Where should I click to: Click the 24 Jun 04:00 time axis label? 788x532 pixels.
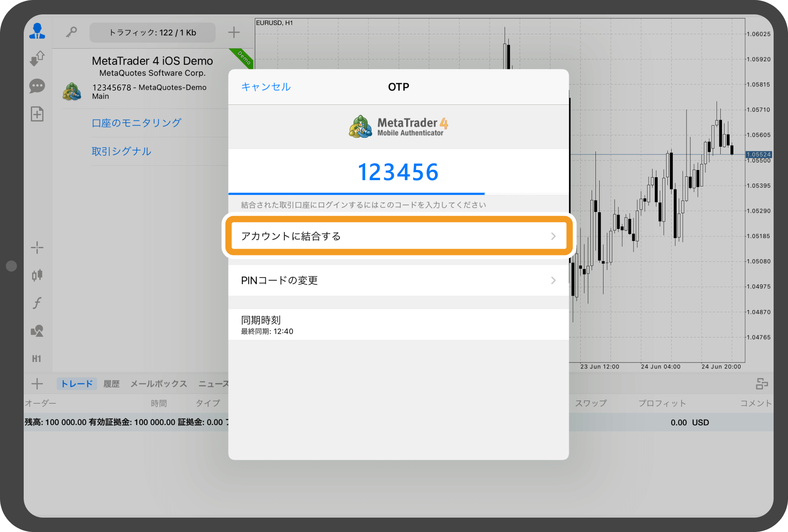click(x=661, y=367)
